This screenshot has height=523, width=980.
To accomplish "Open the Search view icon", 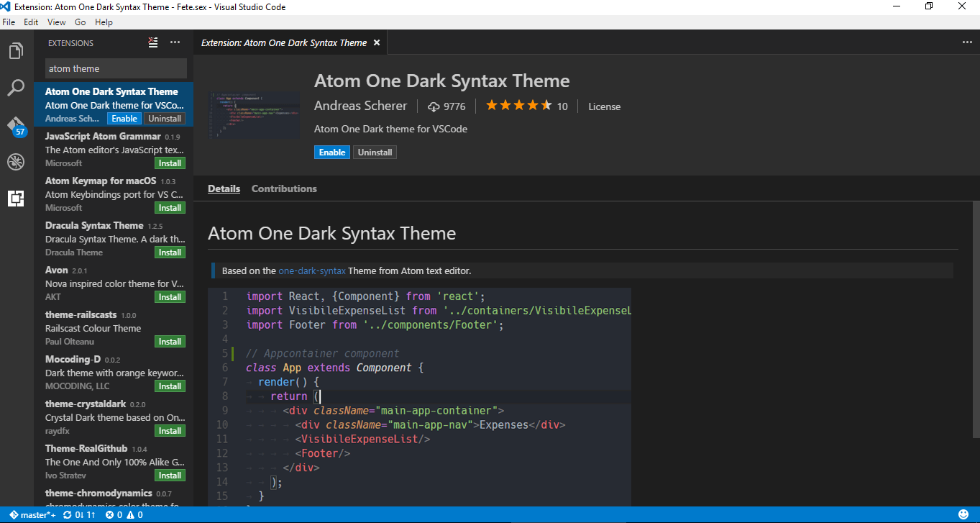I will 16,88.
